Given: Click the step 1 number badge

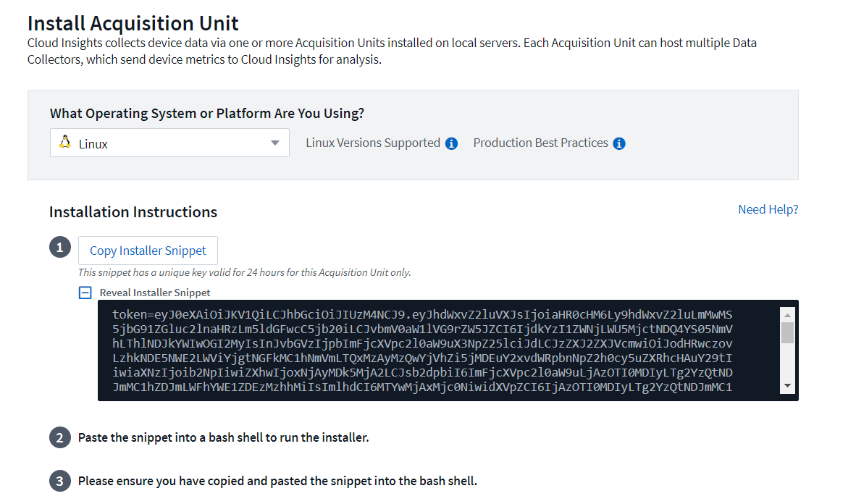Looking at the screenshot, I should pyautogui.click(x=60, y=248).
